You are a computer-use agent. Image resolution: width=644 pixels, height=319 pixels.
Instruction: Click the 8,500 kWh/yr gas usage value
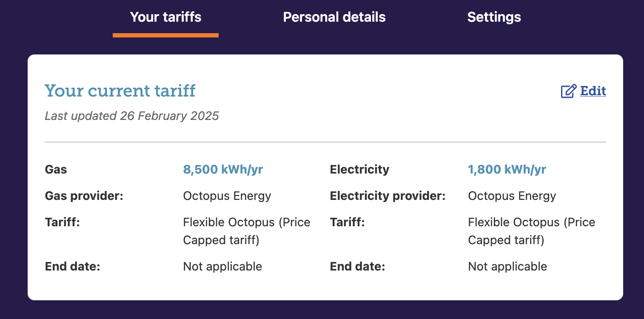click(223, 170)
